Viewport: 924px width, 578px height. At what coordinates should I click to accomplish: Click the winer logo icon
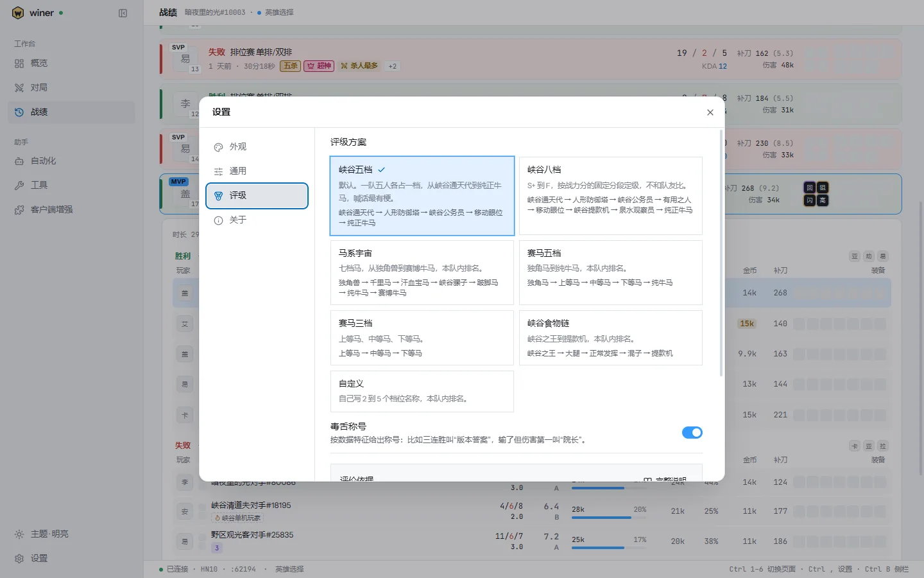point(18,13)
